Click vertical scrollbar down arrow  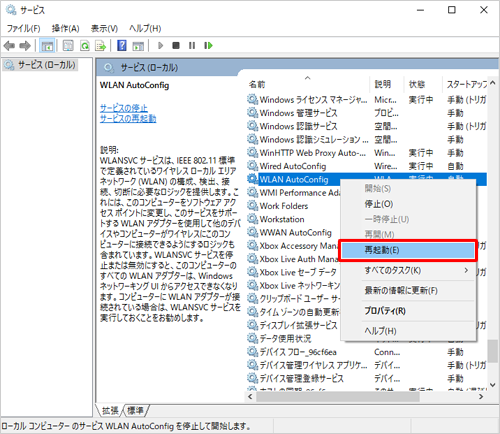[x=493, y=385]
